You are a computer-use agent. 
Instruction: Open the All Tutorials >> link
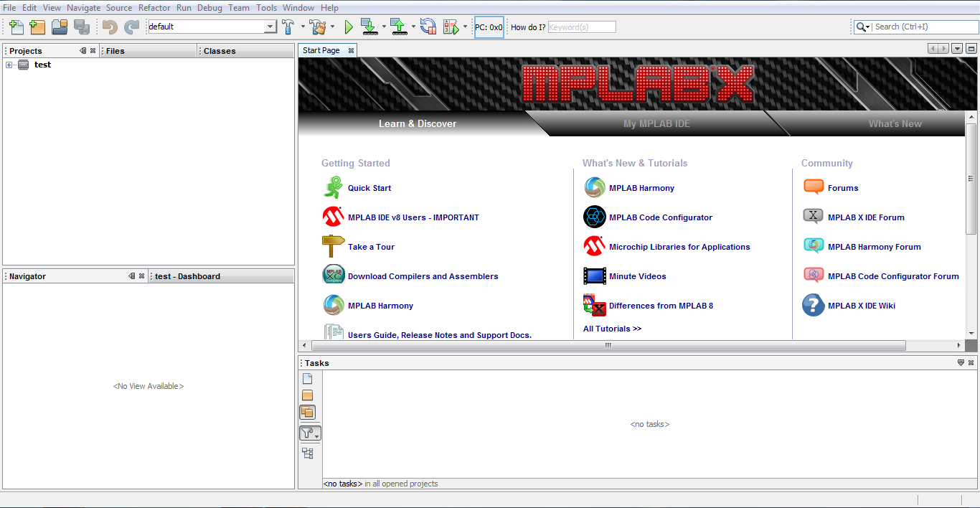pyautogui.click(x=612, y=329)
